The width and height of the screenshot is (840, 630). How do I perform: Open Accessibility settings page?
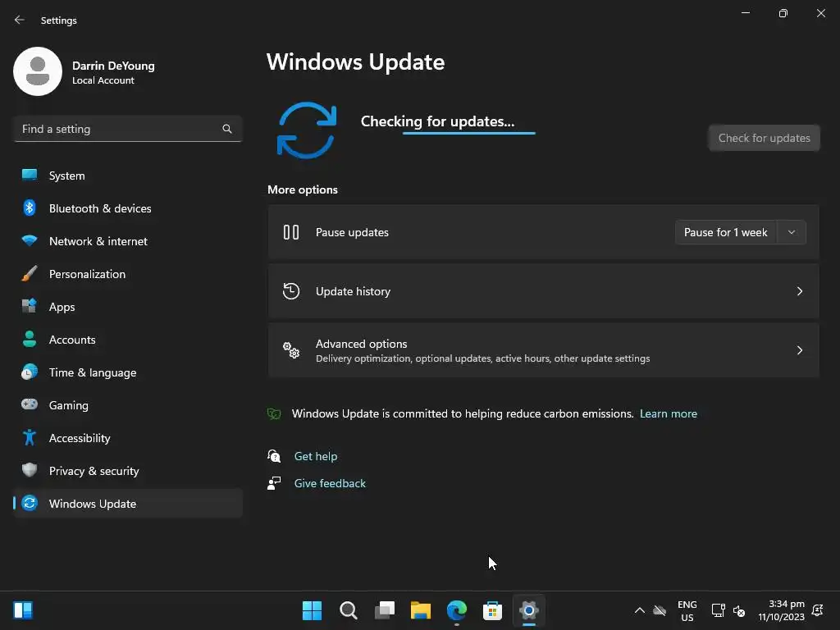pyautogui.click(x=128, y=438)
